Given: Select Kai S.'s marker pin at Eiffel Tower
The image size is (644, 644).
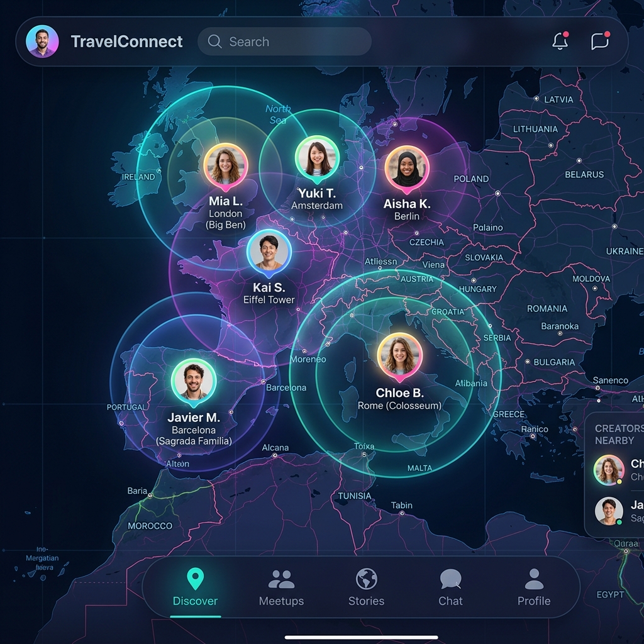Looking at the screenshot, I should coord(270,252).
